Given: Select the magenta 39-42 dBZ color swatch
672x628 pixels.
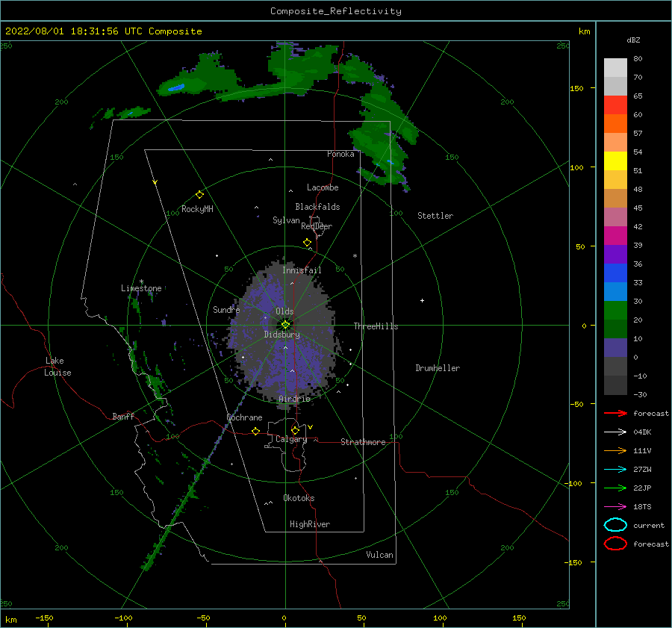Looking at the screenshot, I should point(615,236).
